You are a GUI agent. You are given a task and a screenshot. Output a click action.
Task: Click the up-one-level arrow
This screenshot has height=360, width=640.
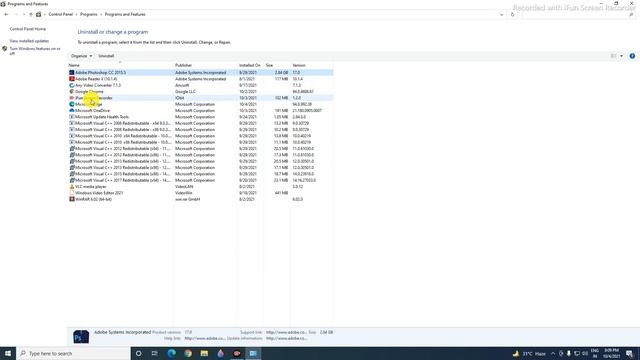click(x=31, y=14)
